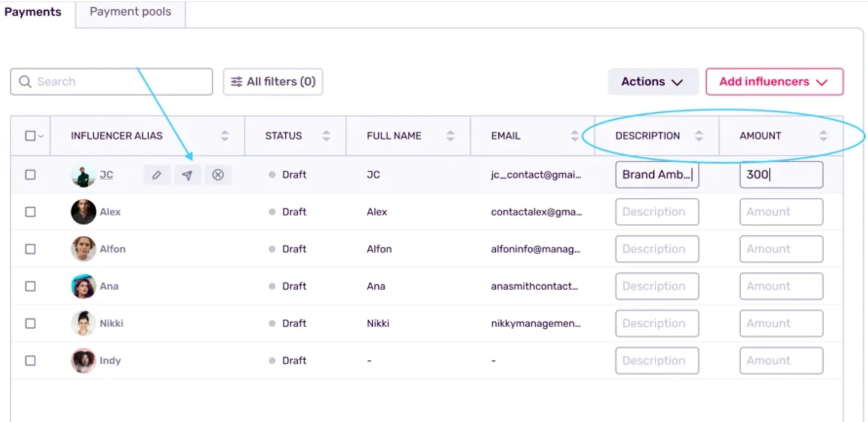868x422 pixels.
Task: Sort by Email column arrows
Action: 575,136
